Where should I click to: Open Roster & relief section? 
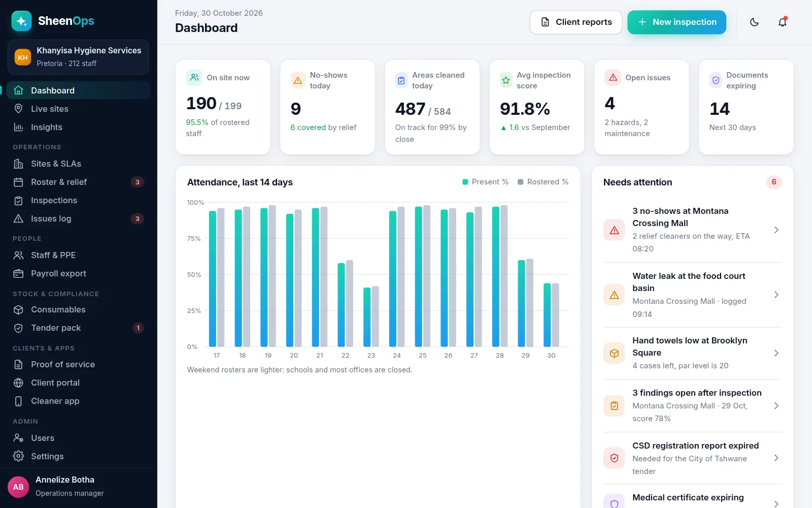point(78,182)
